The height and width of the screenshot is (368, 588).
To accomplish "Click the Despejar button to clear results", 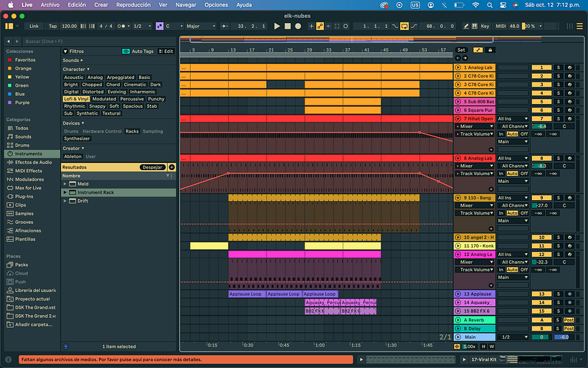I will (x=152, y=166).
